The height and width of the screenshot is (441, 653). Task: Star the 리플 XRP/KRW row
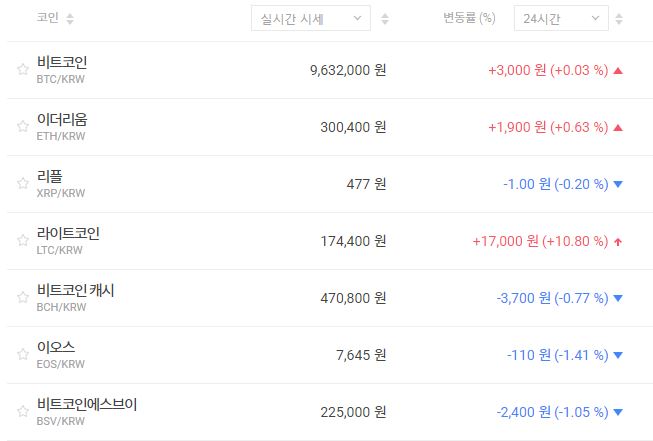coord(22,184)
